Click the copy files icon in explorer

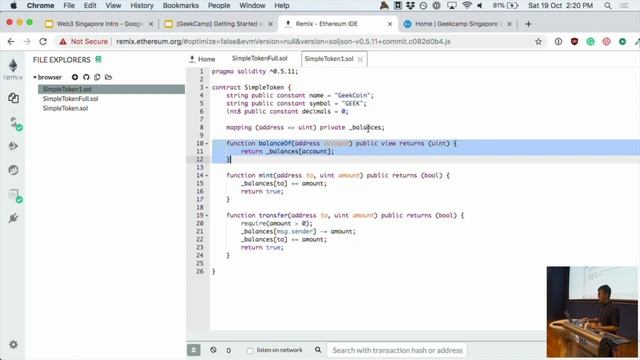[x=97, y=77]
